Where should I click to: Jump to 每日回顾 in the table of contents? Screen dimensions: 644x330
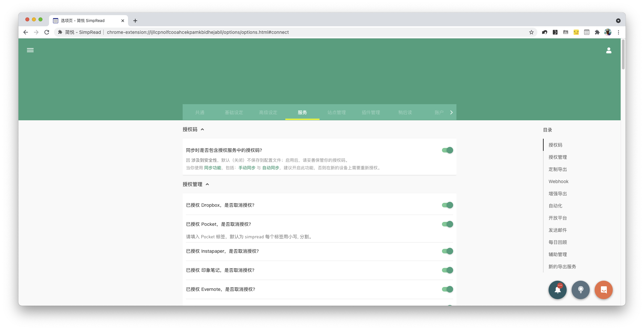[558, 242]
